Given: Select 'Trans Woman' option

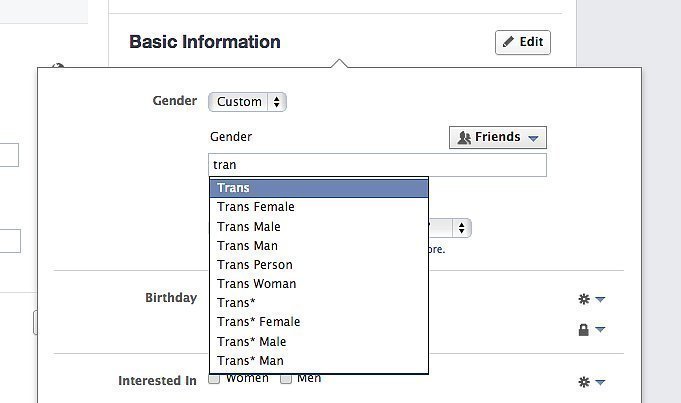Looking at the screenshot, I should 319,284.
